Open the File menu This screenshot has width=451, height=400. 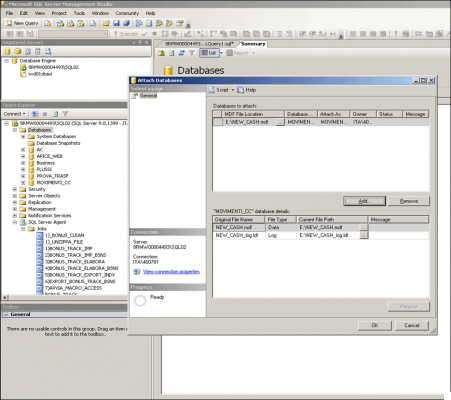click(9, 13)
